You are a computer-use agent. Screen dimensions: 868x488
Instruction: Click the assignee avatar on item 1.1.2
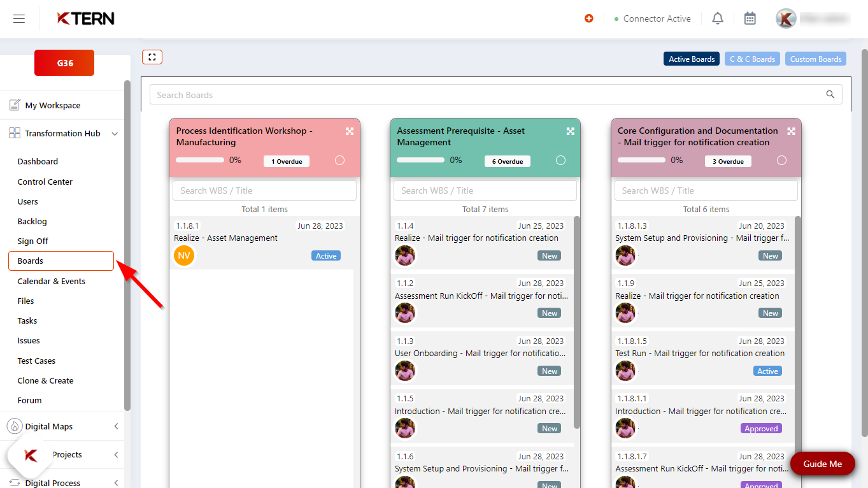pos(405,313)
